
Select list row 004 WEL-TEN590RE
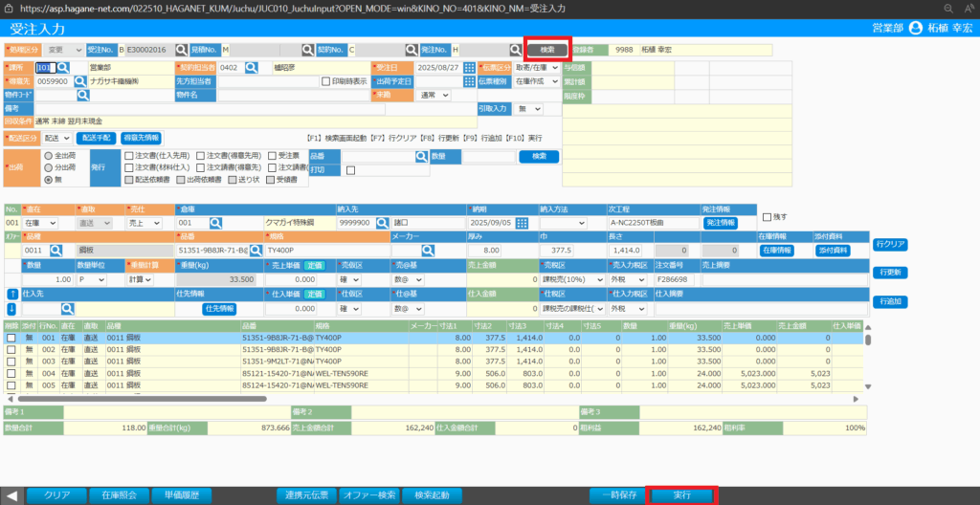pos(434,373)
